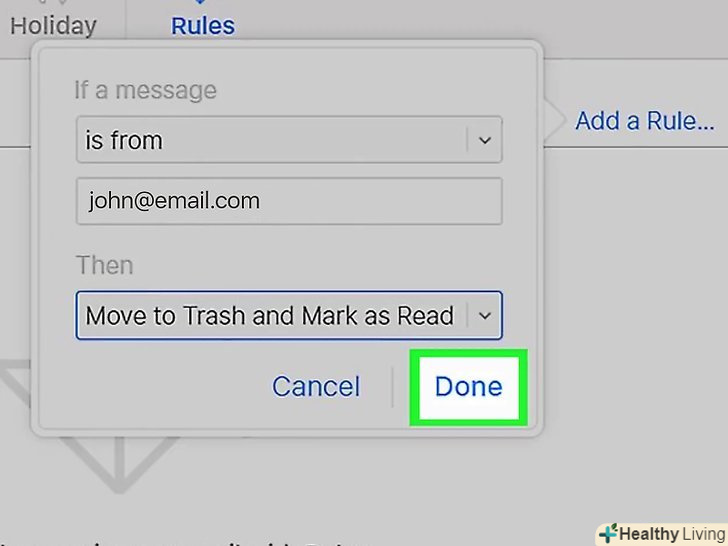Click the "If a message" label
The height and width of the screenshot is (546, 728).
145,90
